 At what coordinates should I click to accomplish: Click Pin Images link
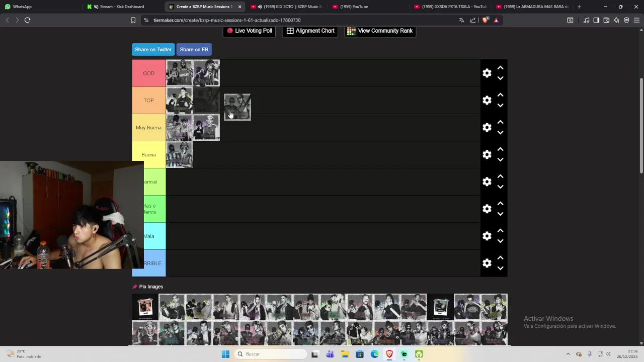click(147, 287)
